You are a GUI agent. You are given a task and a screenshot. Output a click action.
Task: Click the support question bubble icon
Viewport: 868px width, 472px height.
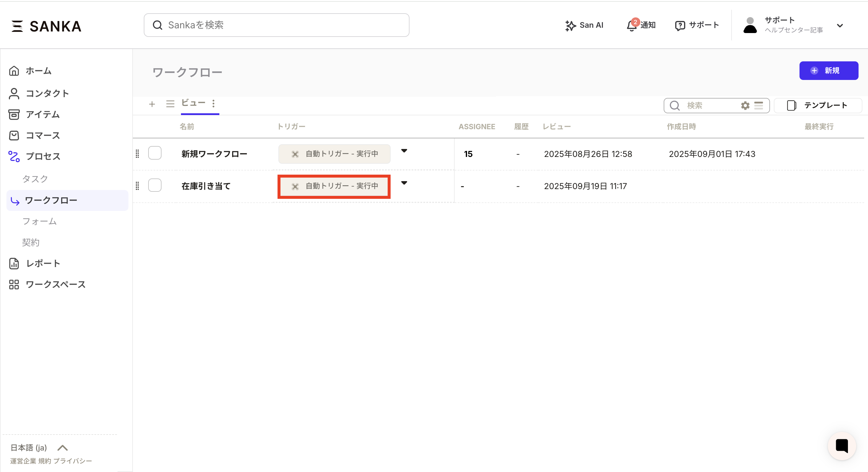[680, 26]
